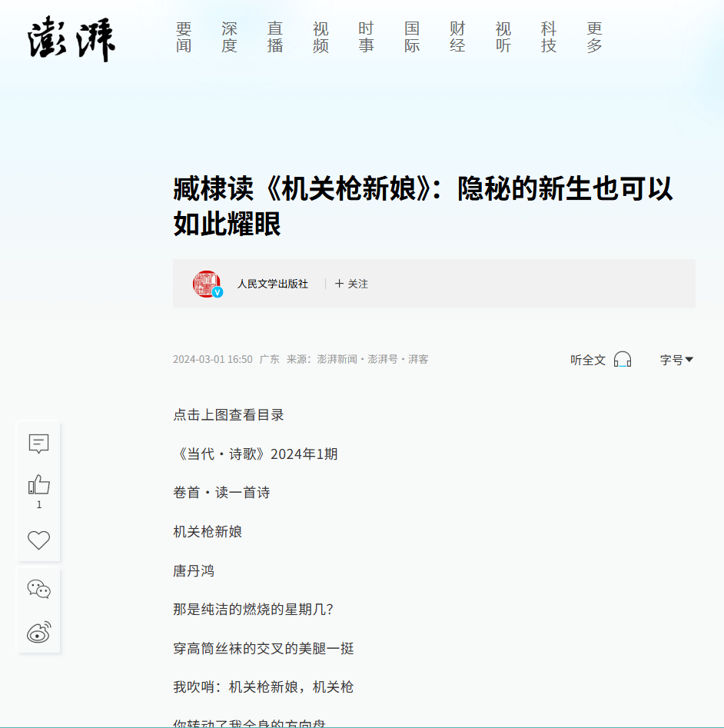This screenshot has width=724, height=728.
Task: Share article via Weibo icon
Action: 38,632
